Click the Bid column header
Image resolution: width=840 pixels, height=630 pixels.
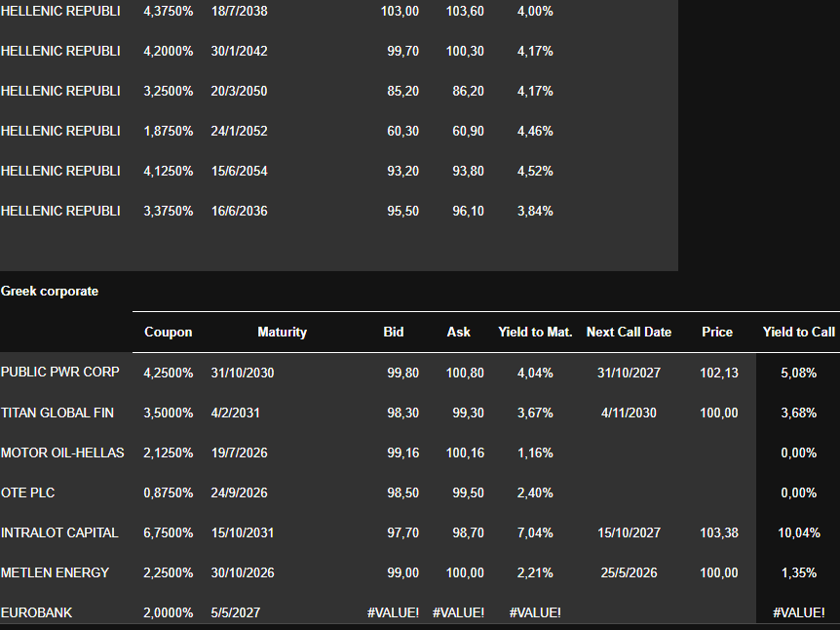click(x=394, y=332)
